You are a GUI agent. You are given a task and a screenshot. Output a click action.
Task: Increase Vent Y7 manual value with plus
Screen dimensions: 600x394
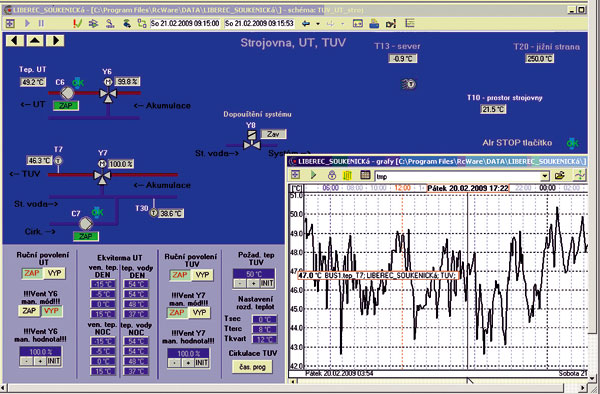coord(188,363)
